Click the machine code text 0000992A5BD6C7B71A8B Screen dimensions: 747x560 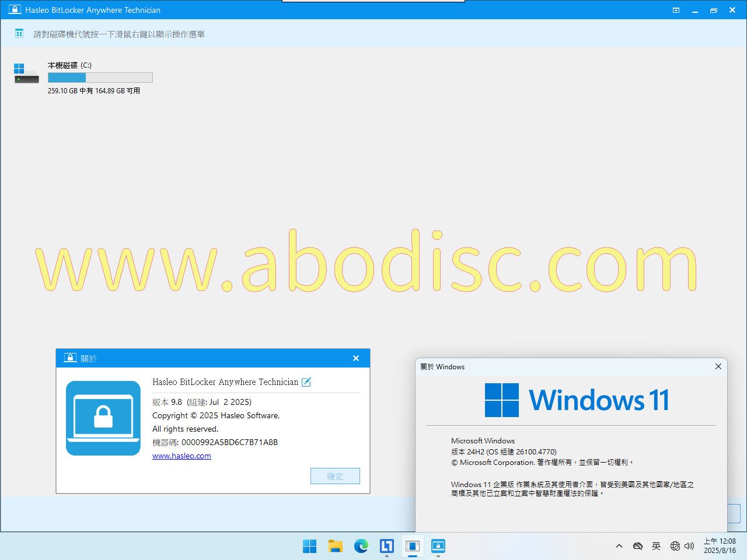[x=229, y=442]
